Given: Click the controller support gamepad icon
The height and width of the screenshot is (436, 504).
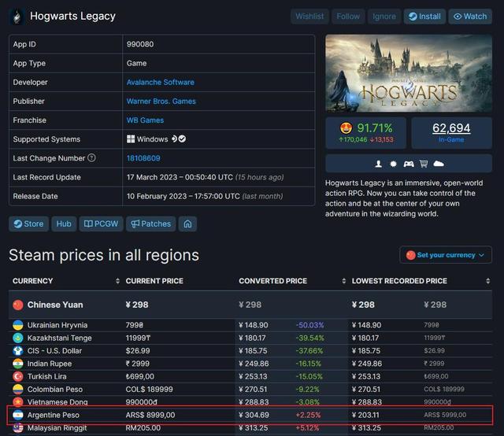Looking at the screenshot, I should 408,164.
